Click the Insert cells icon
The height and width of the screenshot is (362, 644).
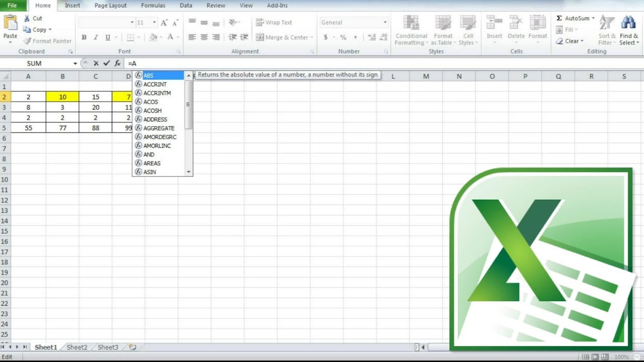pos(494,23)
